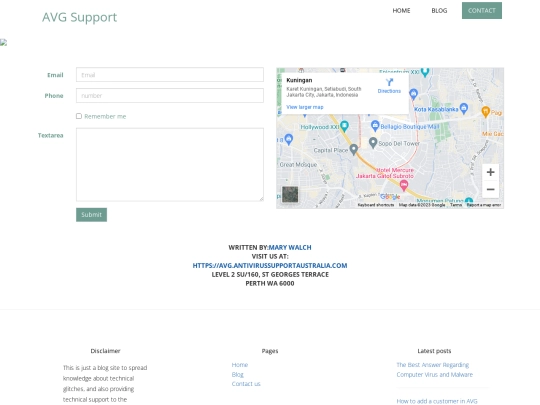Go to the BLOG page
The image size is (540, 405).
[439, 11]
